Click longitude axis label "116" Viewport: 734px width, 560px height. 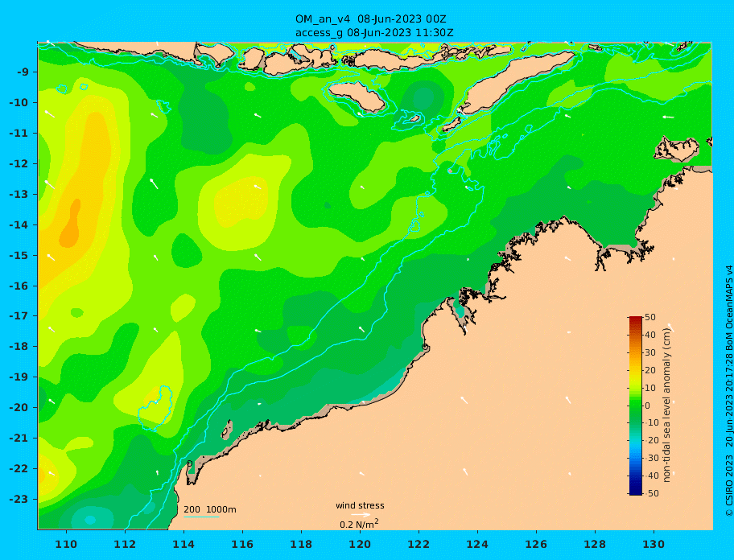pos(242,545)
